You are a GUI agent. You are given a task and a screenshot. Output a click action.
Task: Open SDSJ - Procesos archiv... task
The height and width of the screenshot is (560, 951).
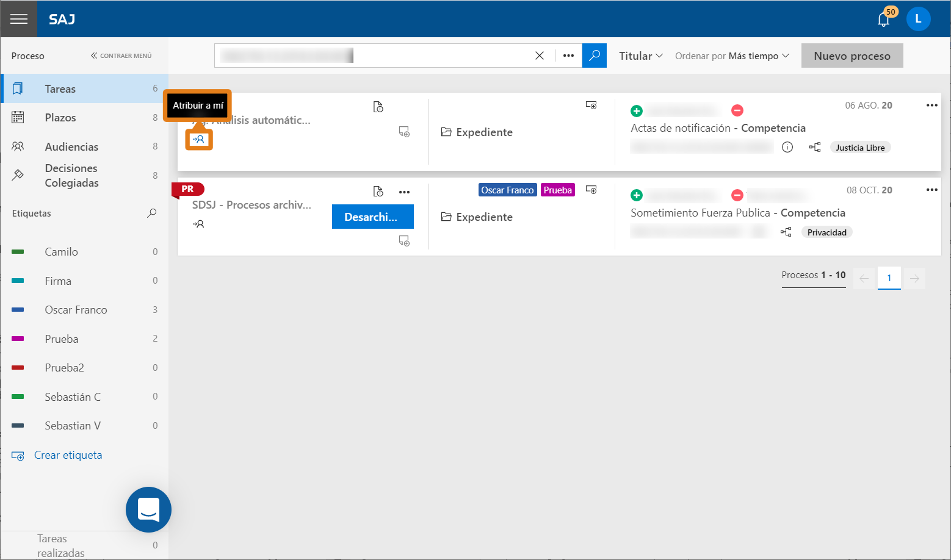251,205
